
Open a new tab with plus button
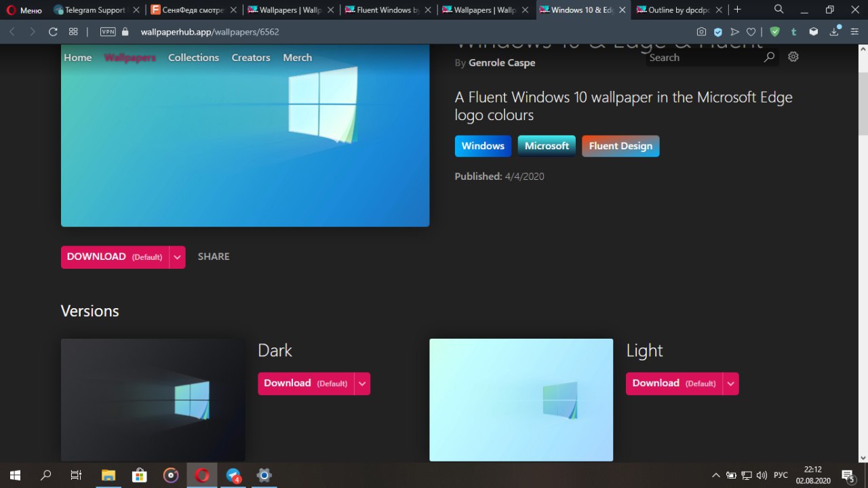[x=738, y=10]
